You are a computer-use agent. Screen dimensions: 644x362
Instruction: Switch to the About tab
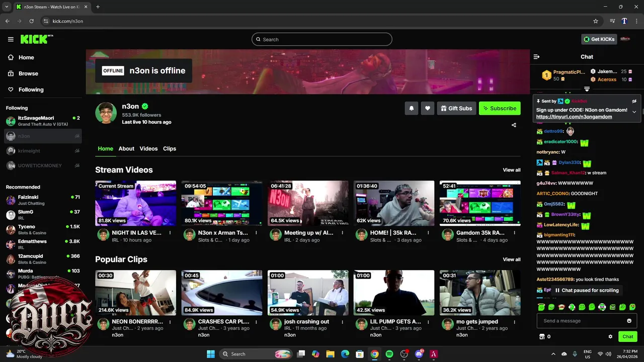126,149
